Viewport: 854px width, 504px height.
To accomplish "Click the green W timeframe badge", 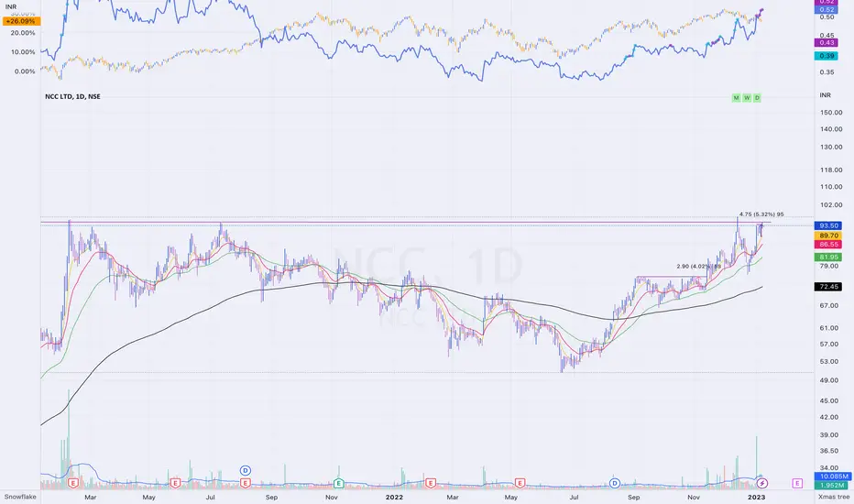I will point(747,97).
